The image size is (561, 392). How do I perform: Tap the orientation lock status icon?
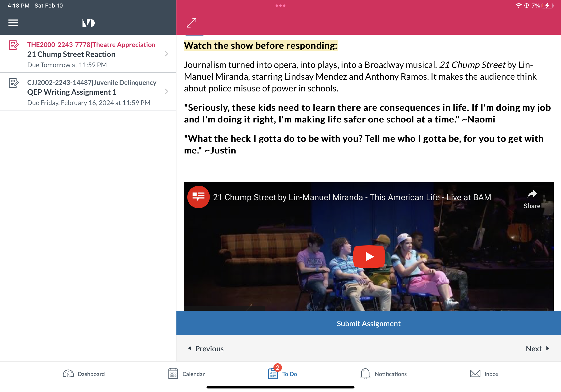pos(527,5)
